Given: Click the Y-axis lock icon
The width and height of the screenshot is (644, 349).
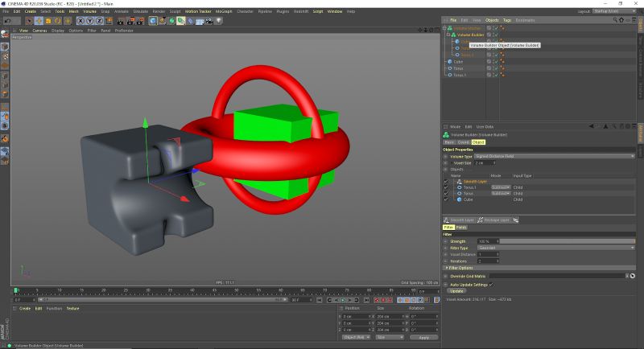Looking at the screenshot, I should pyautogui.click(x=89, y=21).
